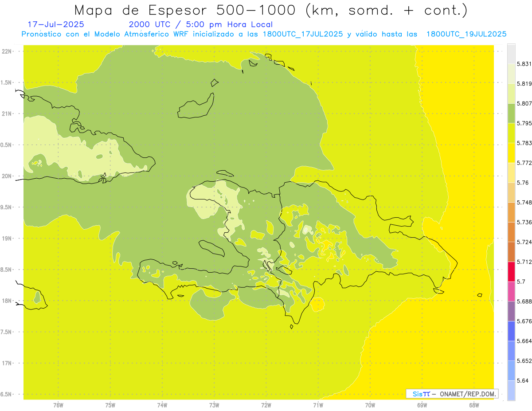Select the green legend swatch between 5.807 and 5.795
Image resolution: width=532 pixels, height=411 pixels.
click(511, 114)
